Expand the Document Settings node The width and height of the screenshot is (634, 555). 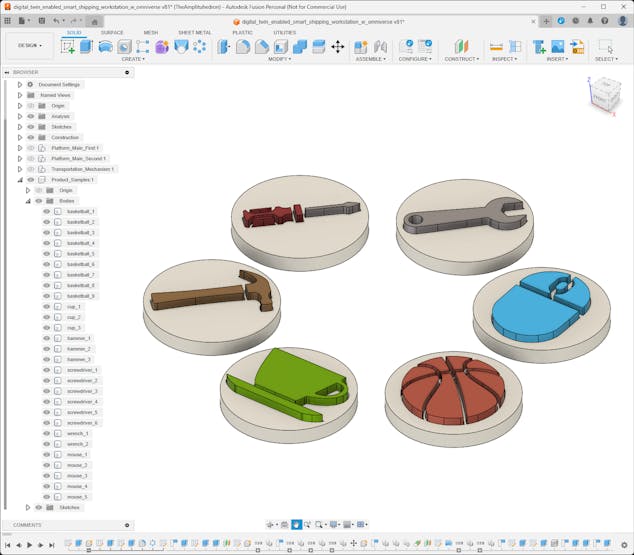19,85
